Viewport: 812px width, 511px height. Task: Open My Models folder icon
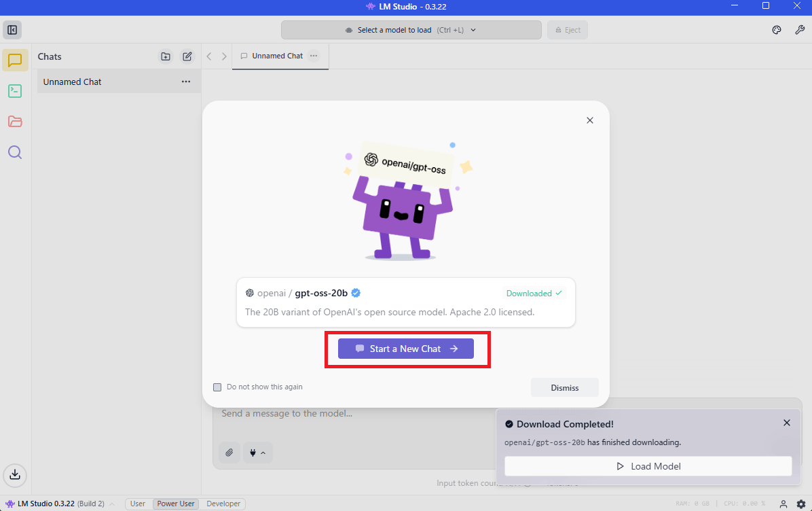coord(15,122)
